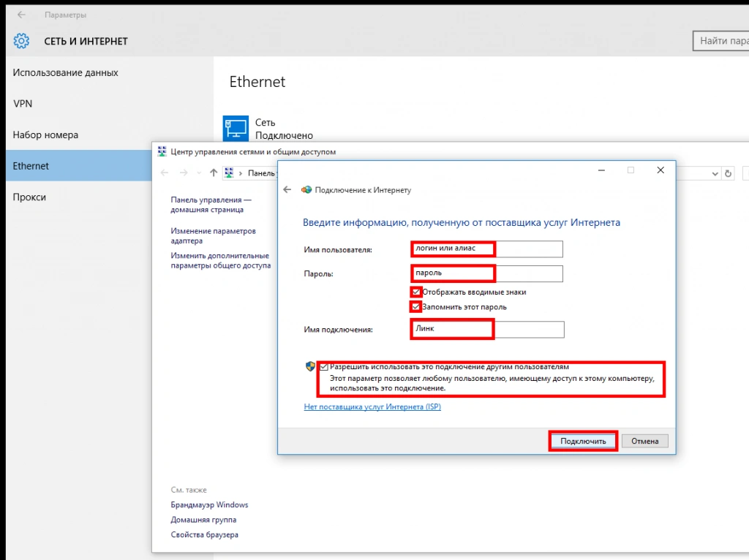Toggle 'Запомнить этот пароль' checkbox
This screenshot has width=749, height=560.
416,307
